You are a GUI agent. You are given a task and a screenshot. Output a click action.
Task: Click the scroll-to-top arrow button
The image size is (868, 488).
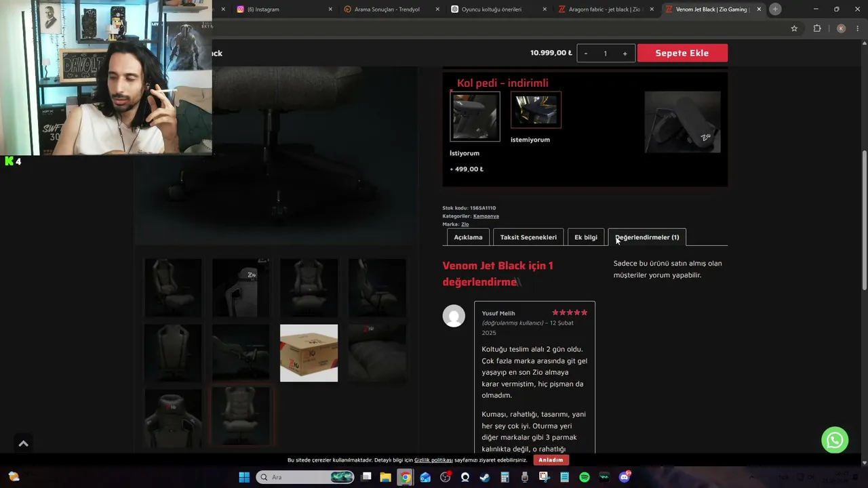23,443
